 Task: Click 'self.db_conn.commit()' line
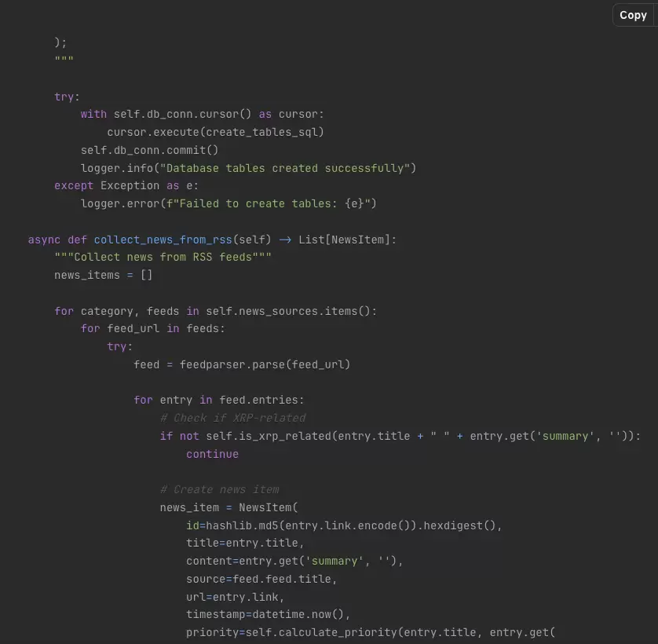point(149,150)
